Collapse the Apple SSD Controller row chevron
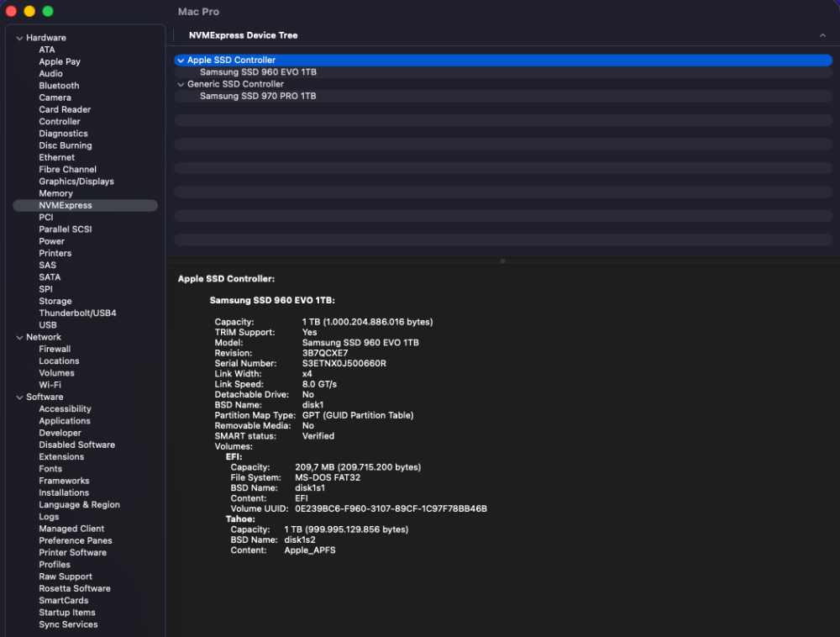 pos(181,61)
